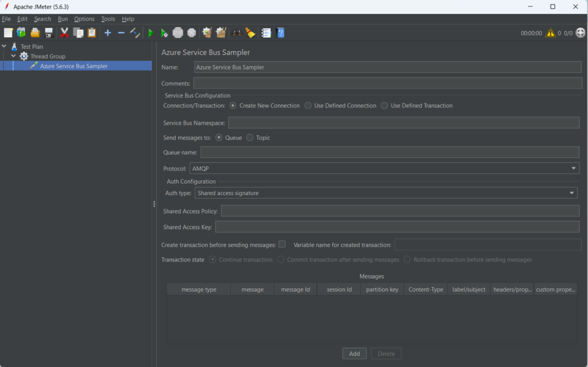Click the Cut scissors icon in toolbar

(64, 33)
